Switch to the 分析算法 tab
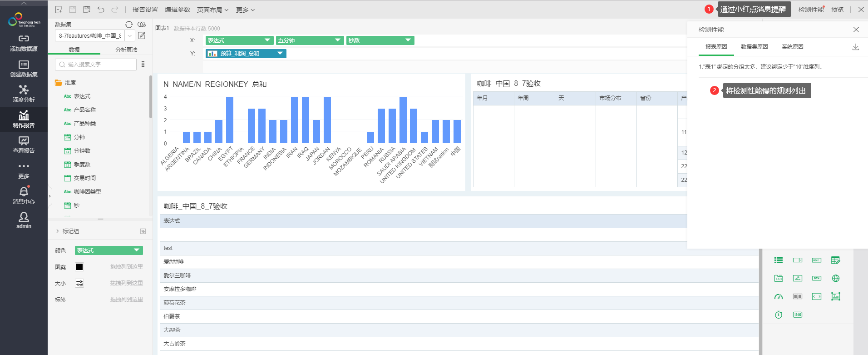Image resolution: width=868 pixels, height=355 pixels. click(126, 50)
